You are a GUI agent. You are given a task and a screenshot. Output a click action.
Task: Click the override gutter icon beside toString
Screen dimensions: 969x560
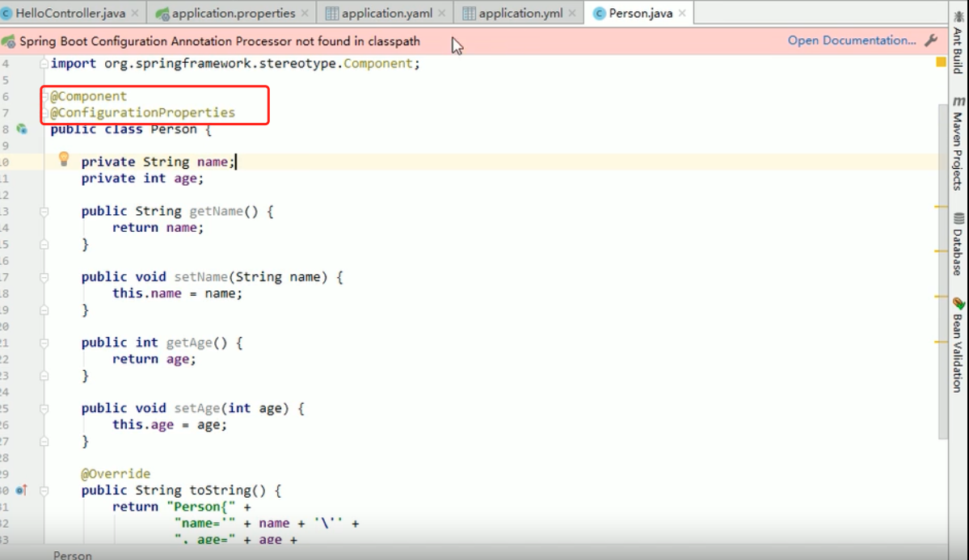pyautogui.click(x=22, y=491)
